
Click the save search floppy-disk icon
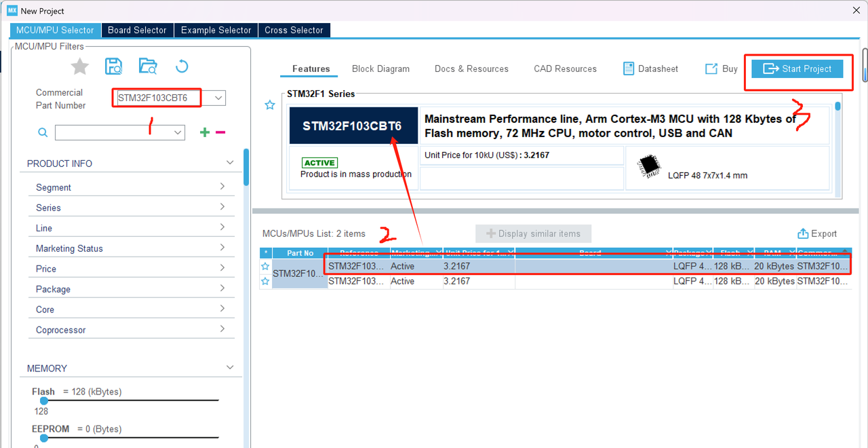114,67
